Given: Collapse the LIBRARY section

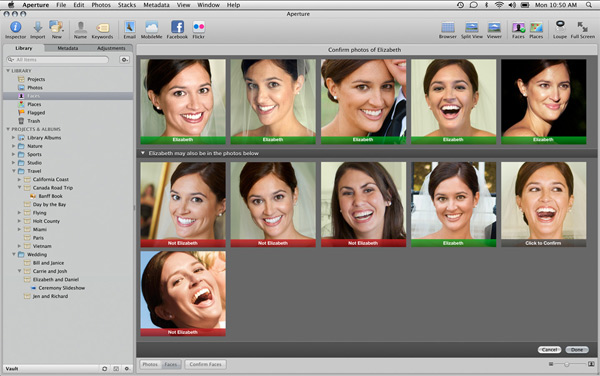Looking at the screenshot, I should click(8, 71).
